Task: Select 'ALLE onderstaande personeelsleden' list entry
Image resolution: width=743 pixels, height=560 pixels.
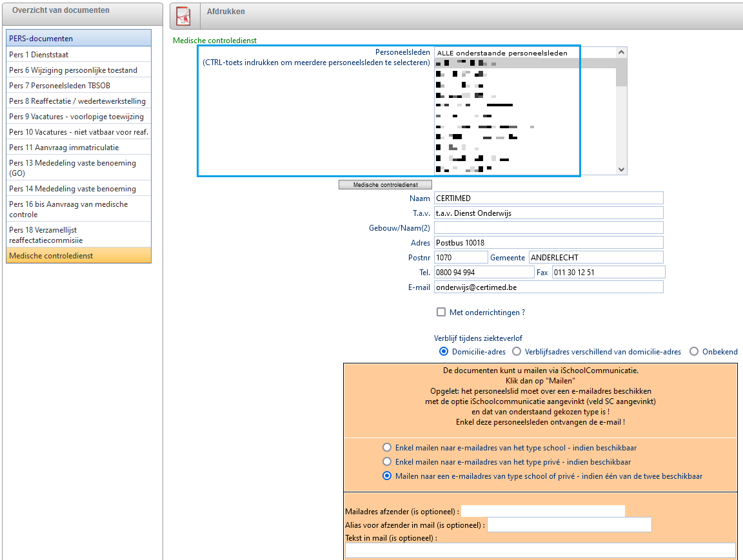Action: coord(524,53)
